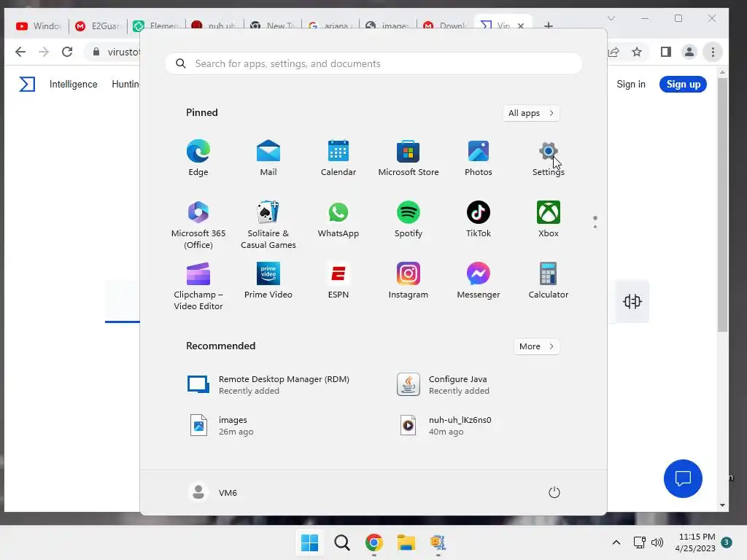Open the Photos app
This screenshot has height=560, width=747.
tap(479, 158)
